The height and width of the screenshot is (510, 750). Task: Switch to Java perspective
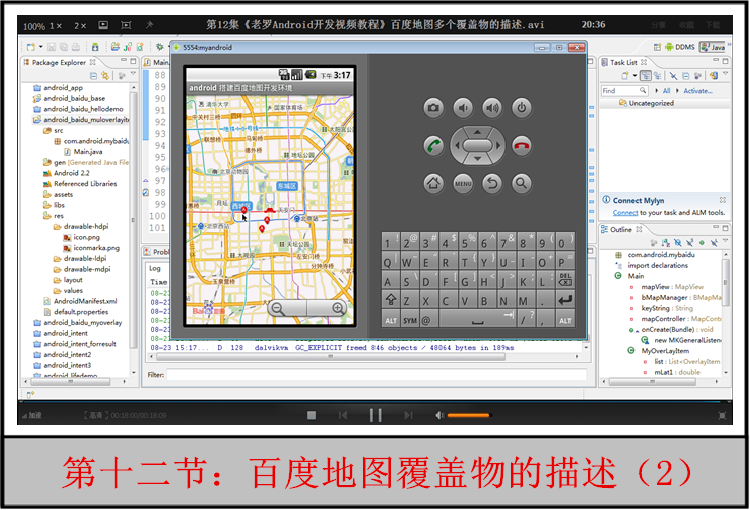[713, 47]
